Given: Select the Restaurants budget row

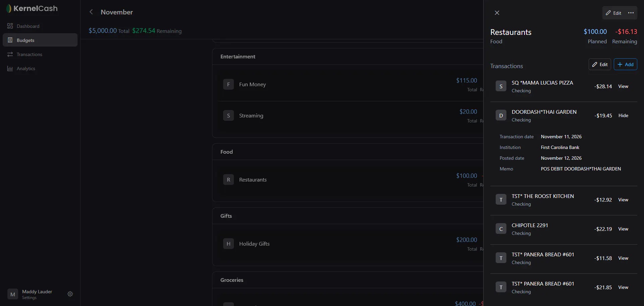Looking at the screenshot, I should coord(350,180).
